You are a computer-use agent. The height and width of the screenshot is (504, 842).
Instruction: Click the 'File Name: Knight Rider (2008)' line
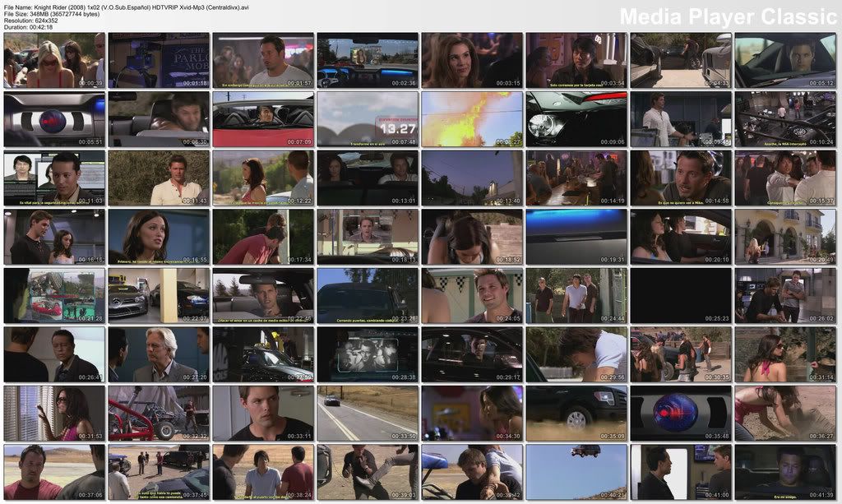point(126,7)
